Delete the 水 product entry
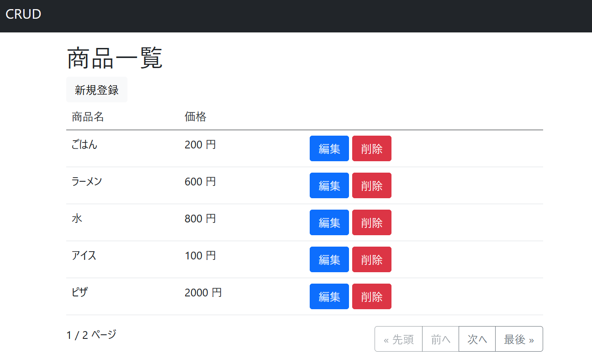Image resolution: width=592 pixels, height=364 pixels. pyautogui.click(x=372, y=222)
